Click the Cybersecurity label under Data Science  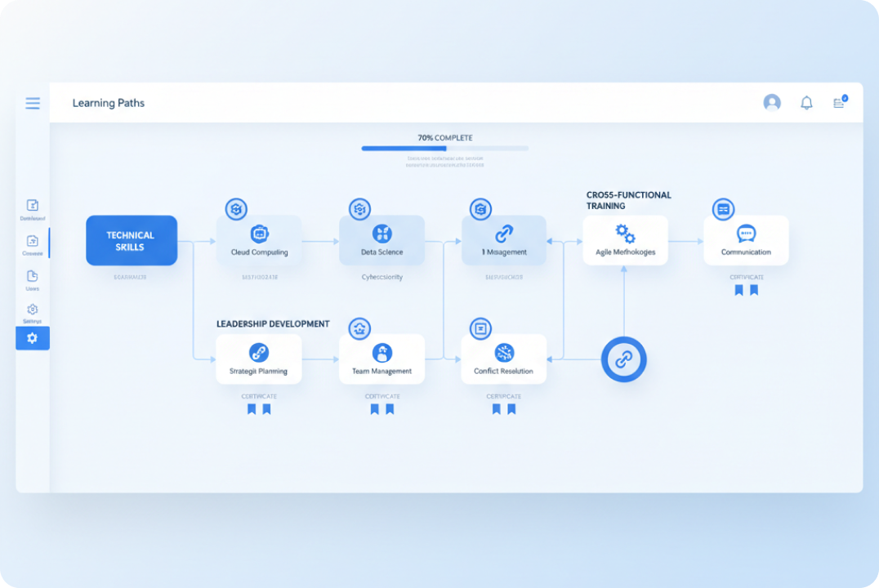point(381,277)
